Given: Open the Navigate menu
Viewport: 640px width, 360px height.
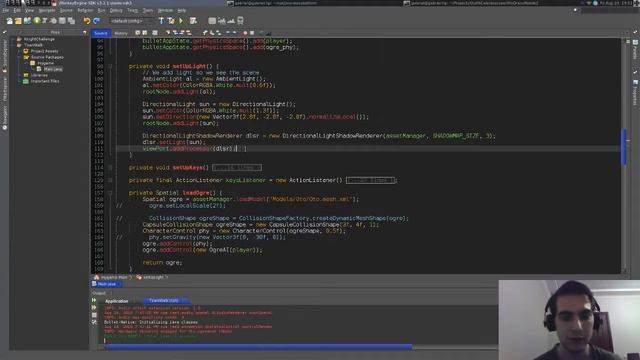Looking at the screenshot, I should pyautogui.click(x=47, y=10).
